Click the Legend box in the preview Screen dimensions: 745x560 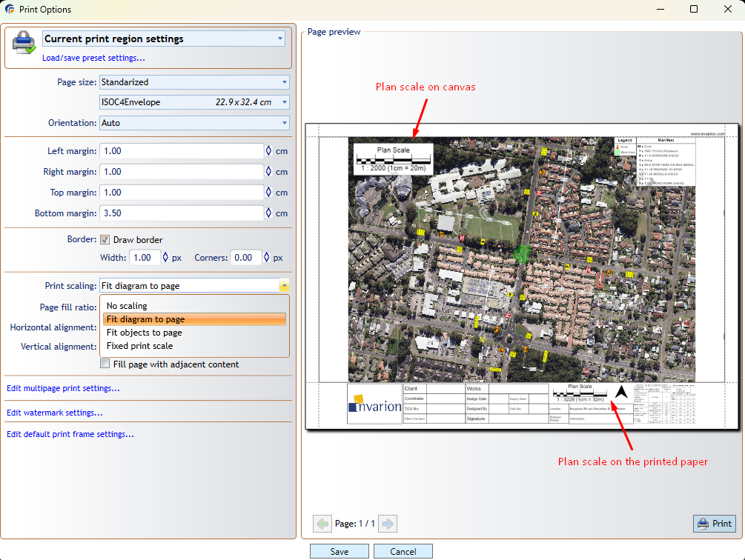(x=625, y=147)
